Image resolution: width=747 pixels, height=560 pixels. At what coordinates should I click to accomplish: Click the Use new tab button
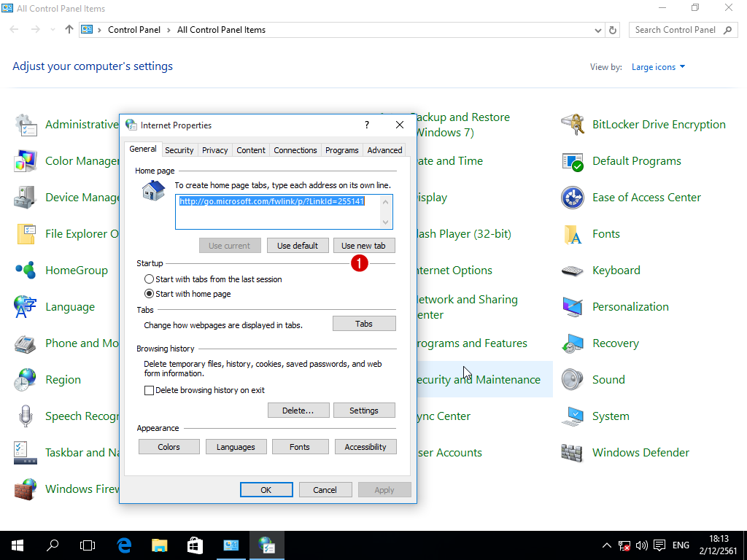pos(364,246)
